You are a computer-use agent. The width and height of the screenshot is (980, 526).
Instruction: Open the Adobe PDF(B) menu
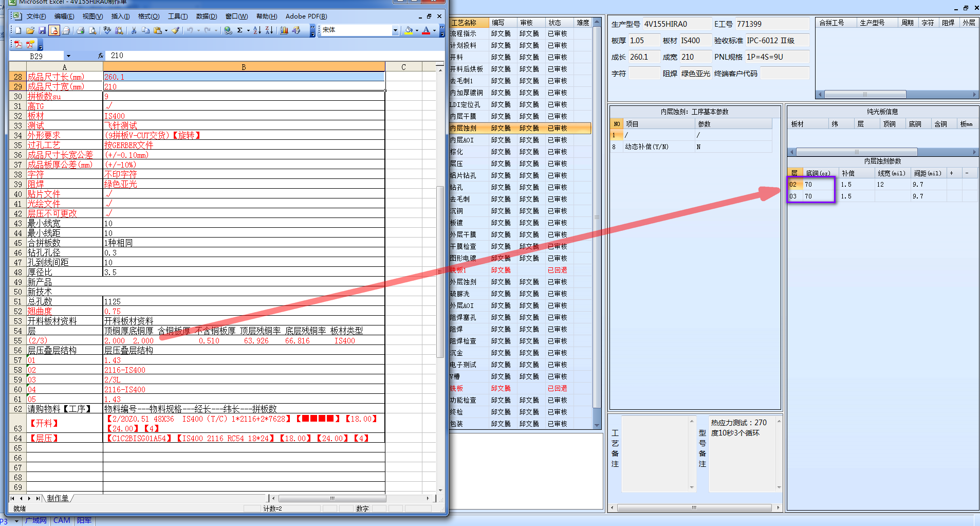(x=306, y=16)
